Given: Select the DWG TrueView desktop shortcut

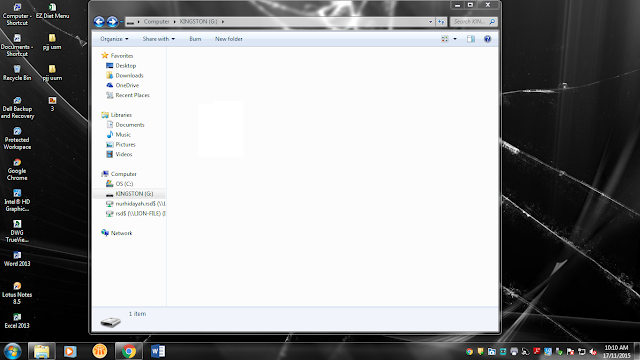Looking at the screenshot, I should click(x=17, y=232).
